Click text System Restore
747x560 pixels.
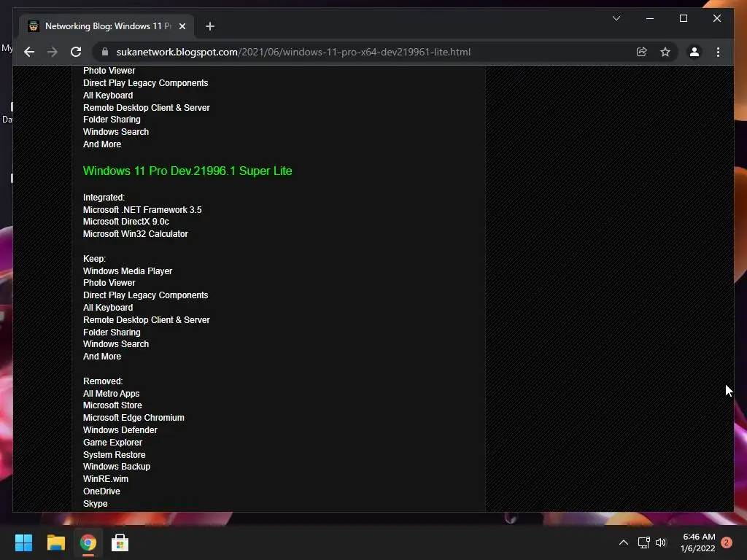pyautogui.click(x=115, y=455)
